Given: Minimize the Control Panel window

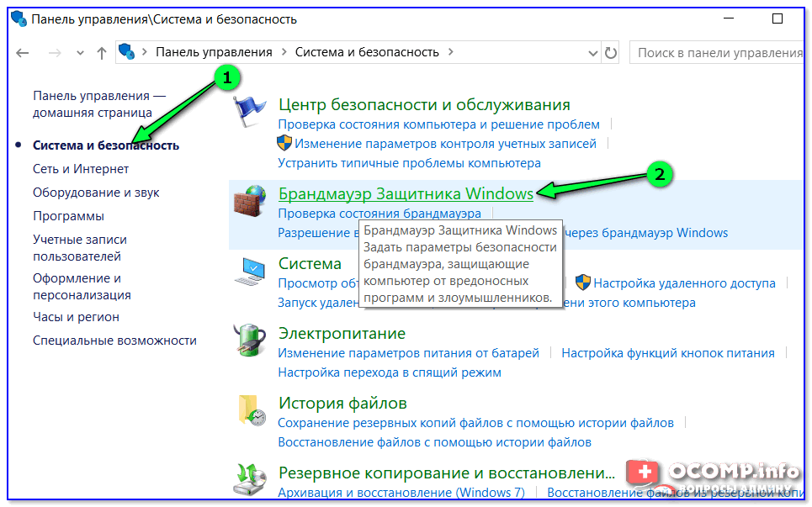Looking at the screenshot, I should click(x=729, y=18).
